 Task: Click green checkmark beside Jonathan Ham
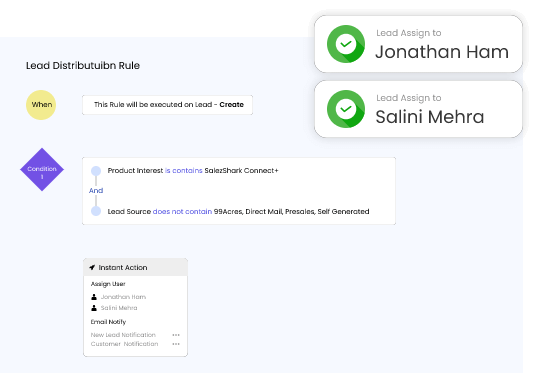point(346,44)
